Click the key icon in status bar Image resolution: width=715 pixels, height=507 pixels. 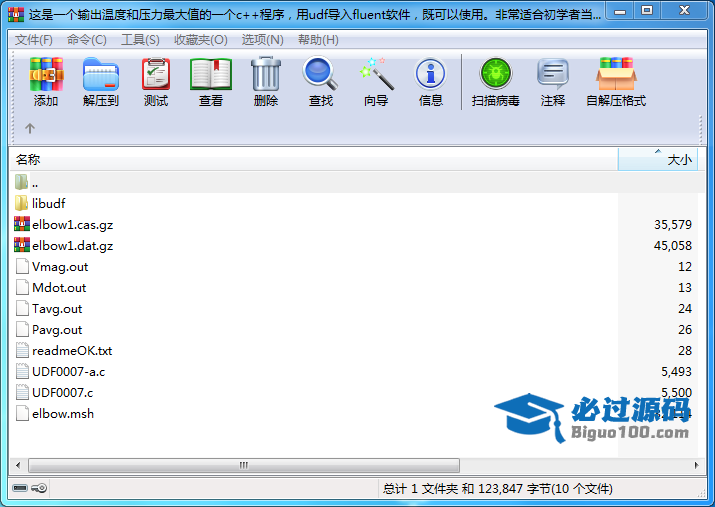(x=39, y=488)
